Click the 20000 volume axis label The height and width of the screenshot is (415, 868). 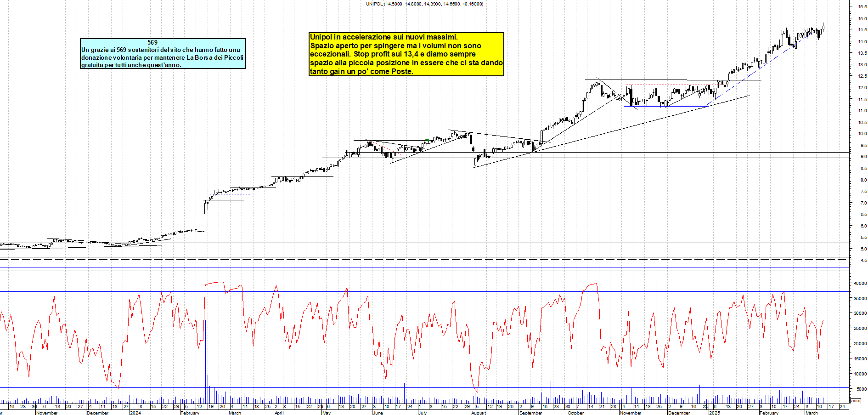click(860, 344)
